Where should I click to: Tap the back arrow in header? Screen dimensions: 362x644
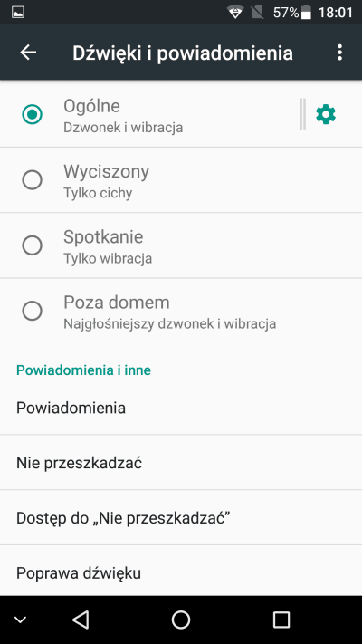click(x=28, y=53)
